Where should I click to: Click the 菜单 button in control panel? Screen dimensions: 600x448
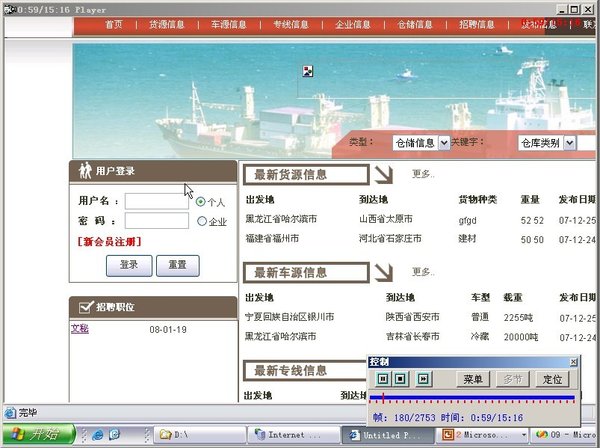473,379
